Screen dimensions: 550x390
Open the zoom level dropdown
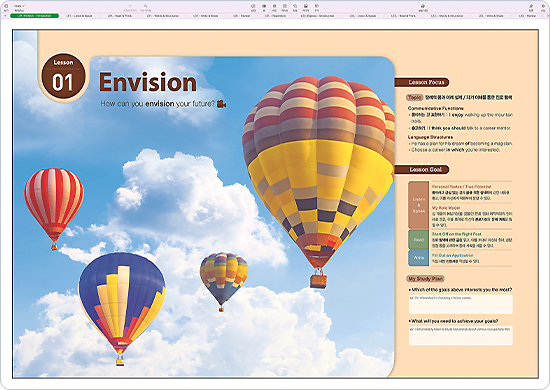[x=19, y=6]
